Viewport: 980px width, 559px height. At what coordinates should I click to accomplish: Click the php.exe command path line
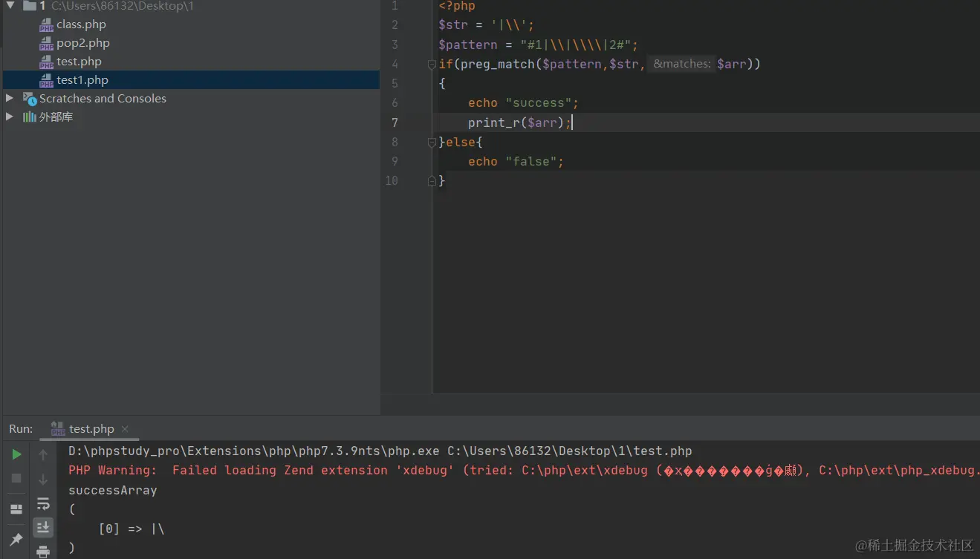(380, 451)
